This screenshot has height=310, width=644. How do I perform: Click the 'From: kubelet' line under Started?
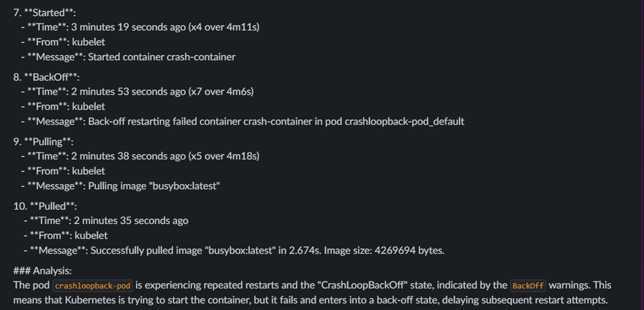63,42
